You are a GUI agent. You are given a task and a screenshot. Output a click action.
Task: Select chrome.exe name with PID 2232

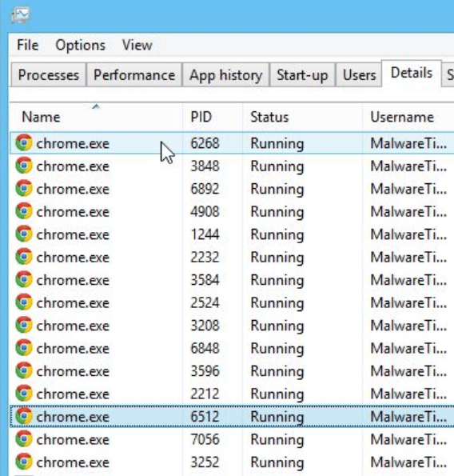(73, 257)
